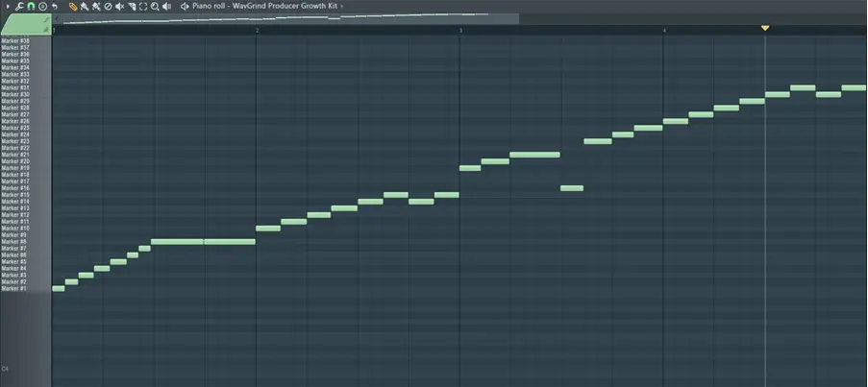Select the Marker #8 key label
Screen dimensions: 868x387
coord(14,242)
